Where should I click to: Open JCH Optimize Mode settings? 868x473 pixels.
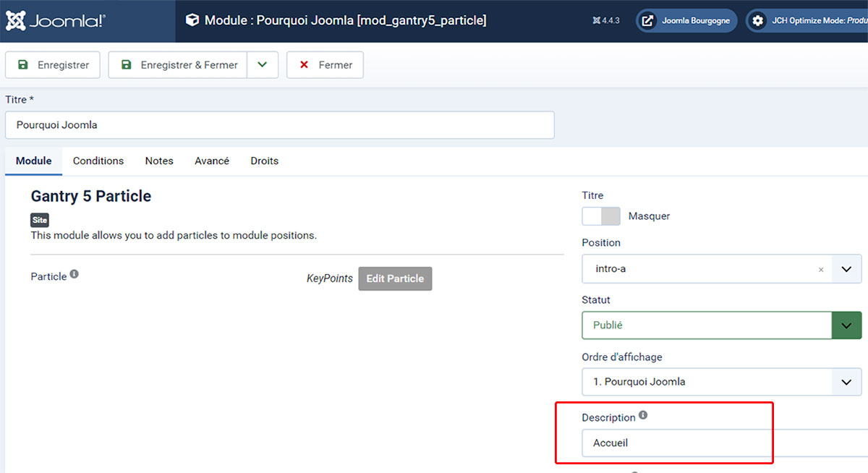807,21
